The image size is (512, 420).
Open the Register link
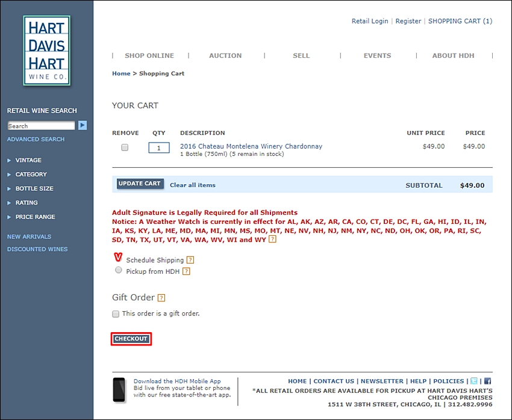[x=408, y=21]
